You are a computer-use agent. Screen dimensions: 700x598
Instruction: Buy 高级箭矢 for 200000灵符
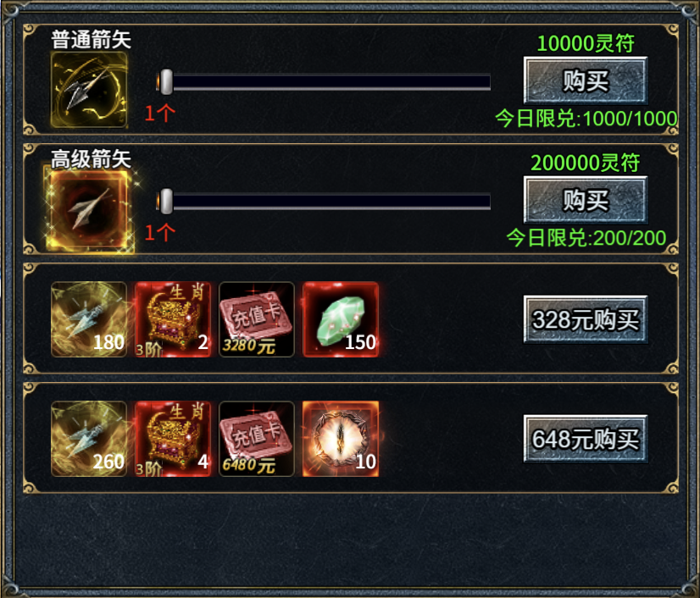coord(586,200)
